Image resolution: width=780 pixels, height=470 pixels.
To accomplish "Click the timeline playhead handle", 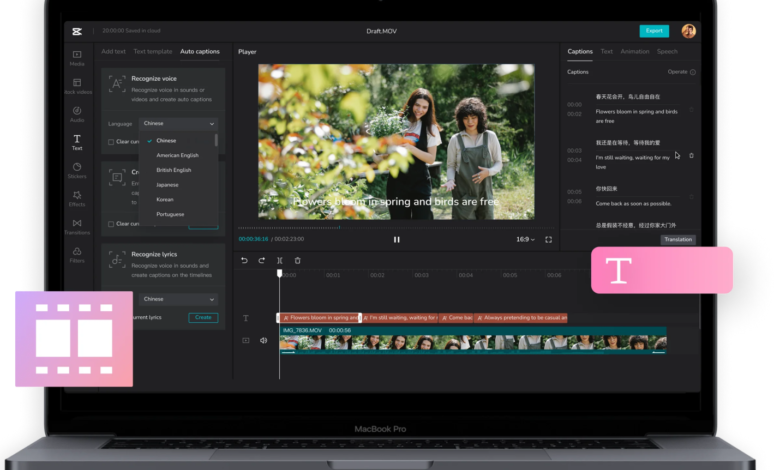I will click(280, 273).
